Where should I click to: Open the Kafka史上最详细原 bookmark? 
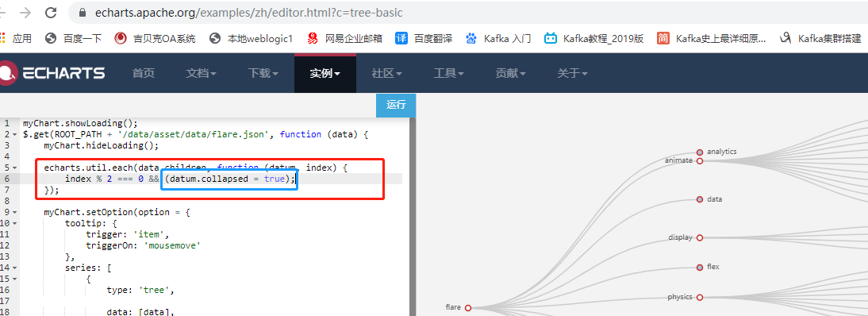(x=712, y=38)
